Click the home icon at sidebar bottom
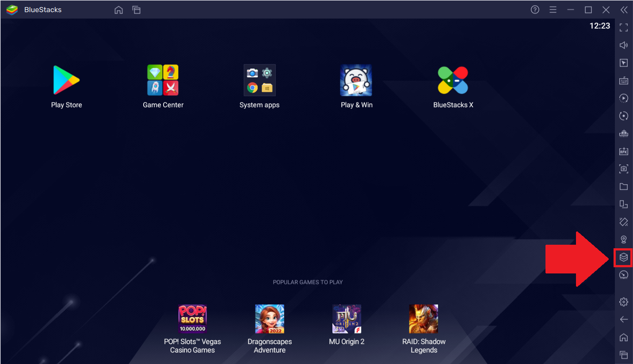Viewport: 633px width, 364px height. coord(624,337)
